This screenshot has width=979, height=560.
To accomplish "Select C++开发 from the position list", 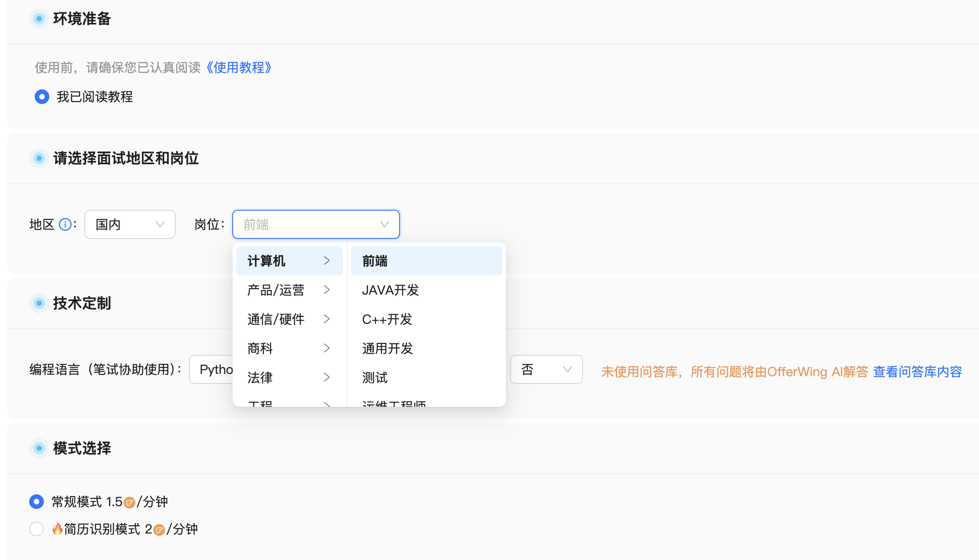I will (x=387, y=319).
